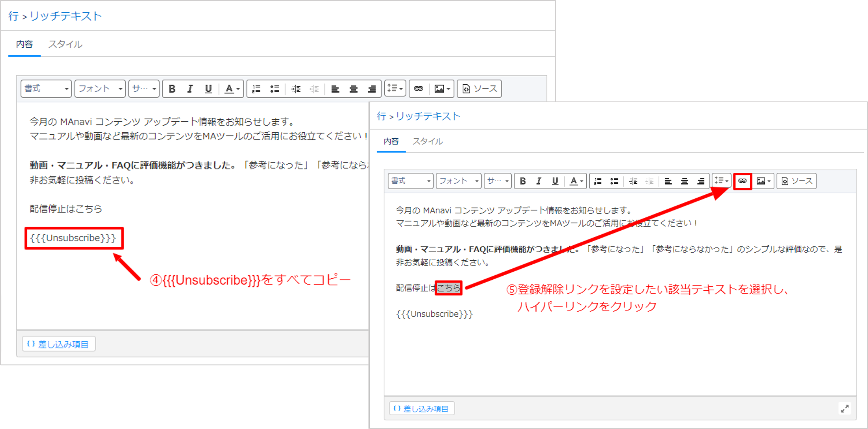Click ソース button in front editor toolbar
The image size is (868, 429).
(x=796, y=181)
